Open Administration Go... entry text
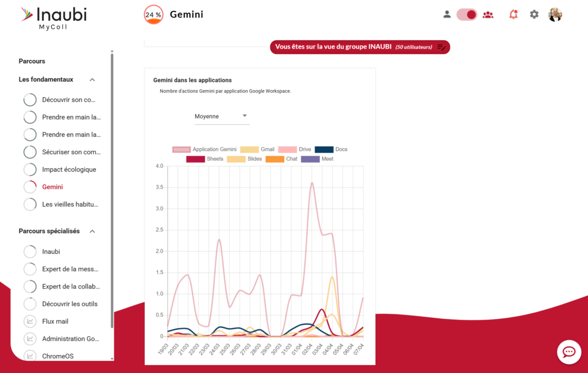Viewport: 588px width, 373px height. pyautogui.click(x=71, y=339)
